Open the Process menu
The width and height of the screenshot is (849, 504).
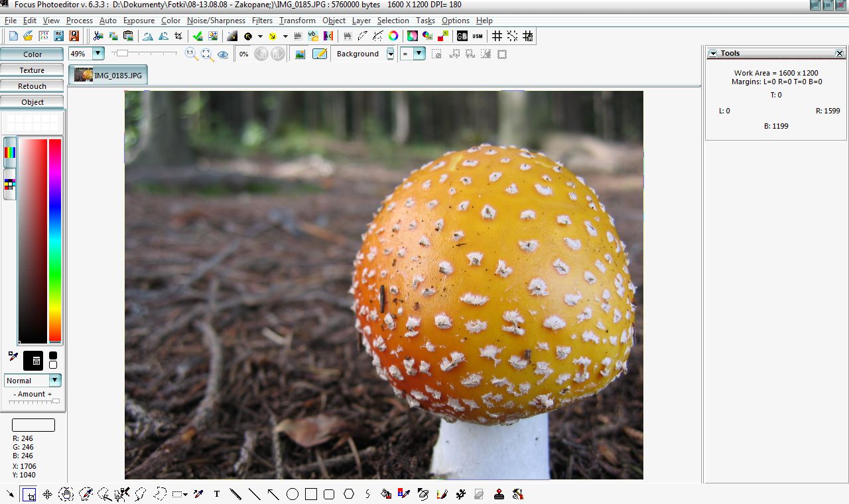80,21
